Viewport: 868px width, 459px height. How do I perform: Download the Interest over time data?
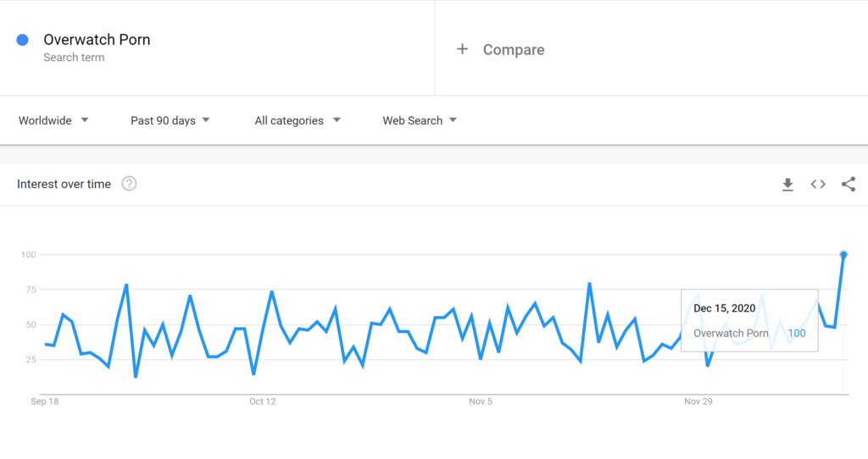787,184
